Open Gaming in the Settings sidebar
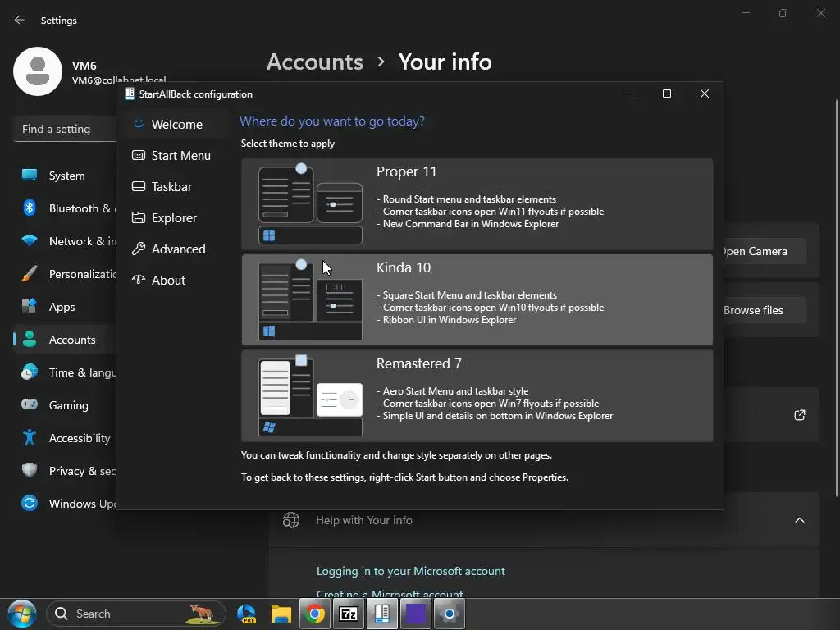The image size is (840, 630). [x=66, y=405]
